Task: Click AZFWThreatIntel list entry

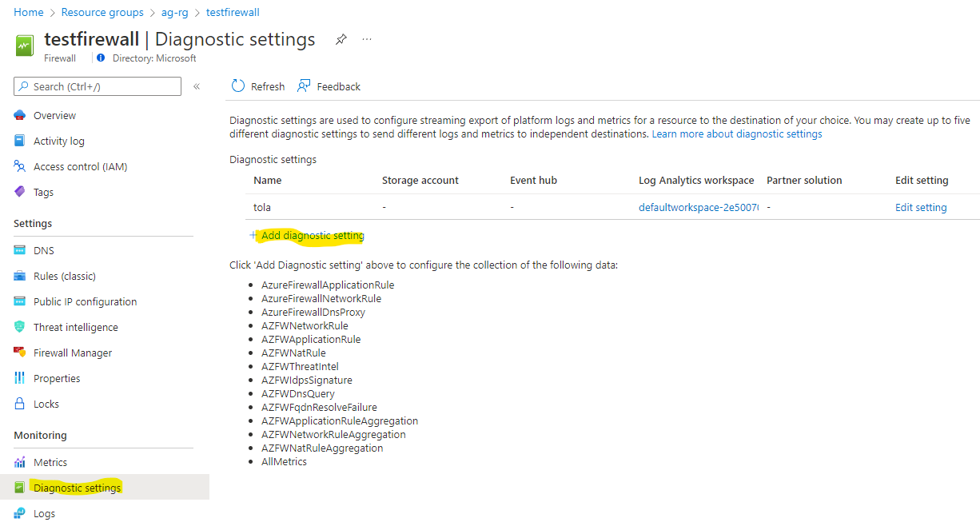Action: click(300, 366)
